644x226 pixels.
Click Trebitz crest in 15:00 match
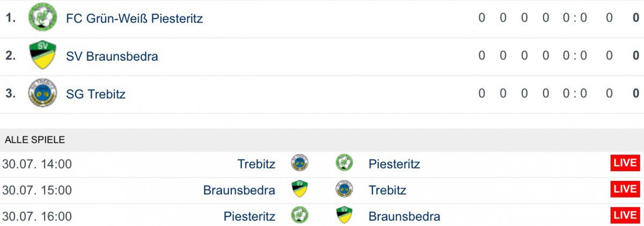coord(344,189)
